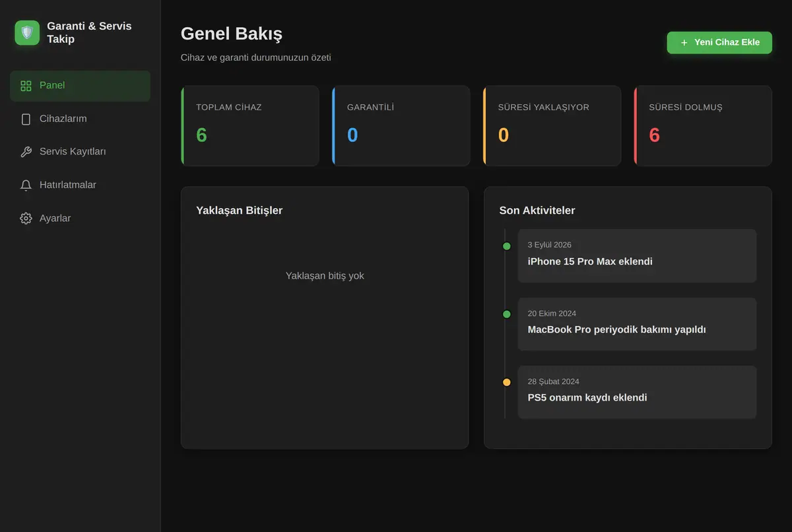
Task: Click the Garantili stat card
Action: (401, 125)
